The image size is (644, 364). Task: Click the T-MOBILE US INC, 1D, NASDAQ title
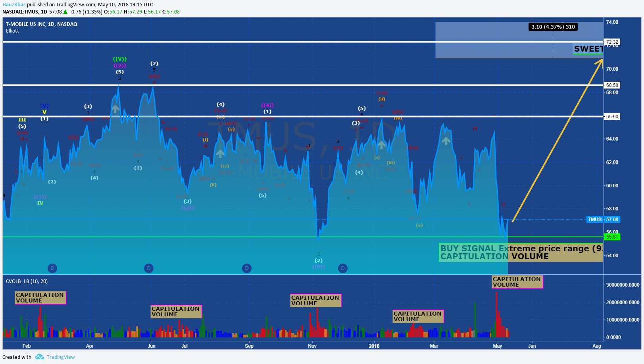tap(42, 24)
